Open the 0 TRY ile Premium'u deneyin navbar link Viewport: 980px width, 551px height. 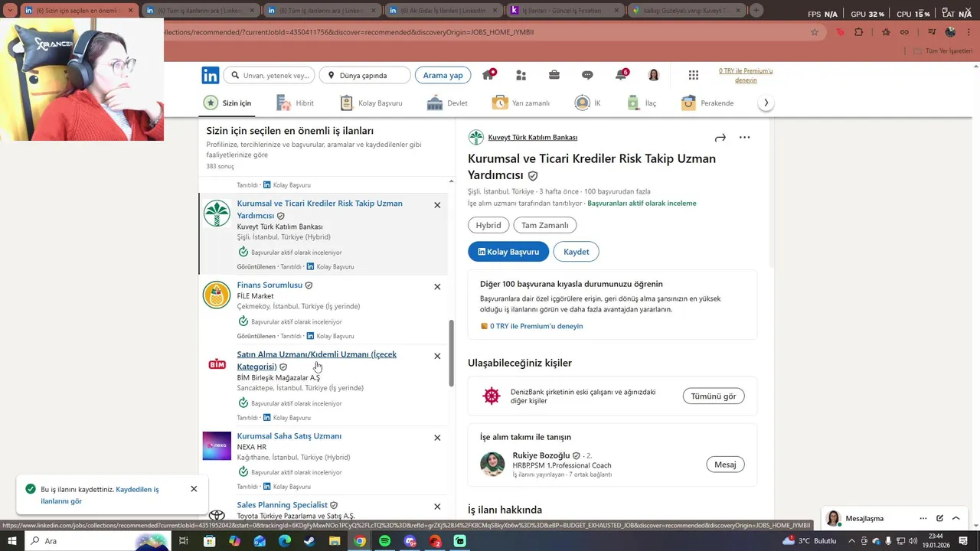point(746,76)
